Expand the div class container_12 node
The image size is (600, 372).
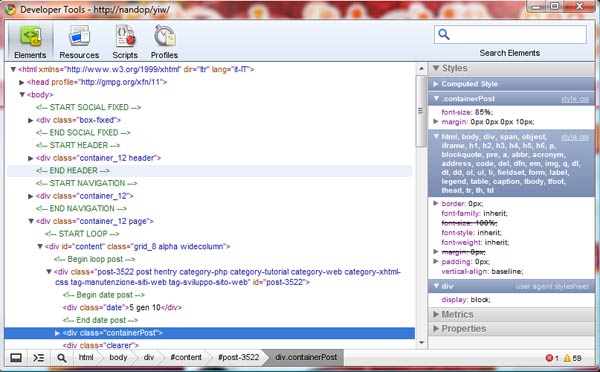tap(31, 196)
